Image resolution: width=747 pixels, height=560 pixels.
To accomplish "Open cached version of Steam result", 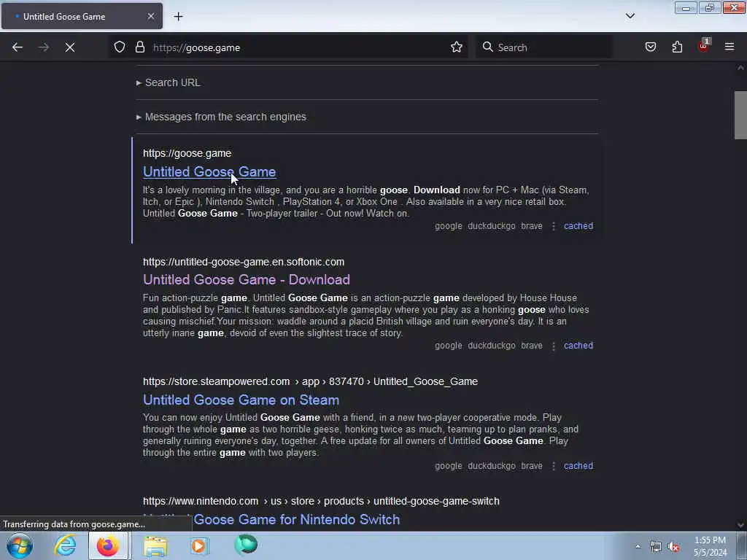I will pyautogui.click(x=578, y=466).
